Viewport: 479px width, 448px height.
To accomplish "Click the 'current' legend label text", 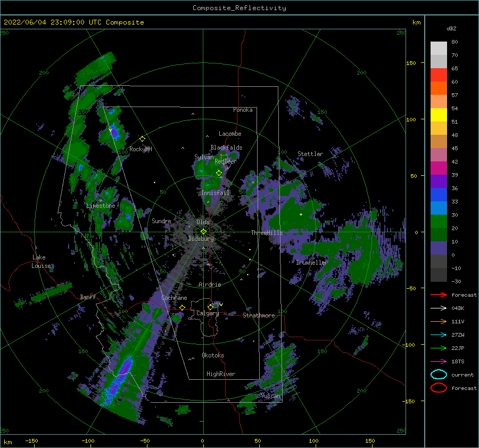I will point(463,375).
